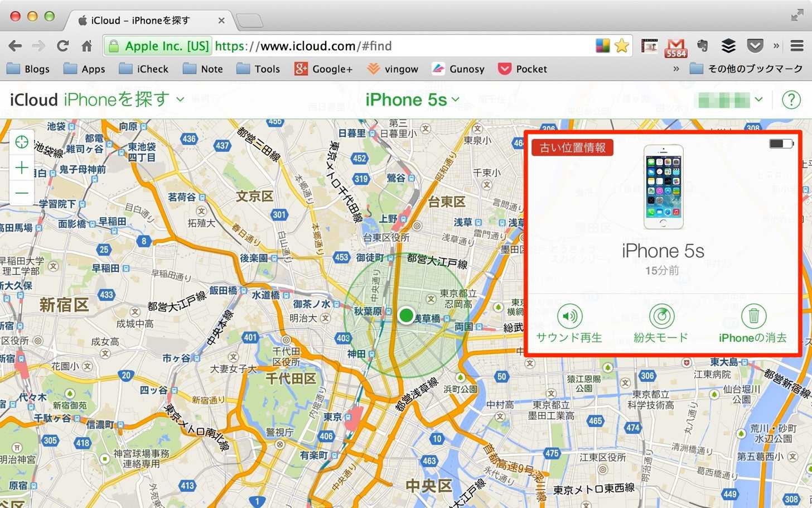Click the サウンド再生 play sound button

click(x=569, y=324)
